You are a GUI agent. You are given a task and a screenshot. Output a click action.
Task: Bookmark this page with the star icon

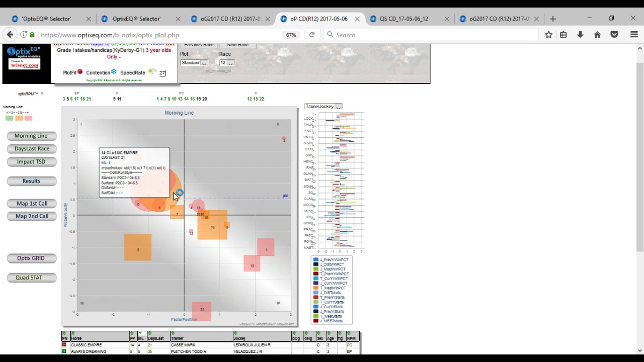549,35
